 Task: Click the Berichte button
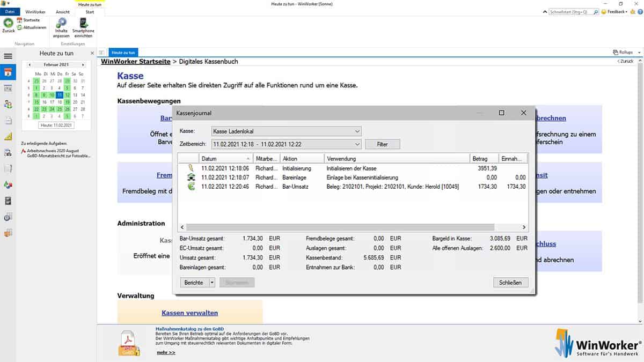[194, 282]
